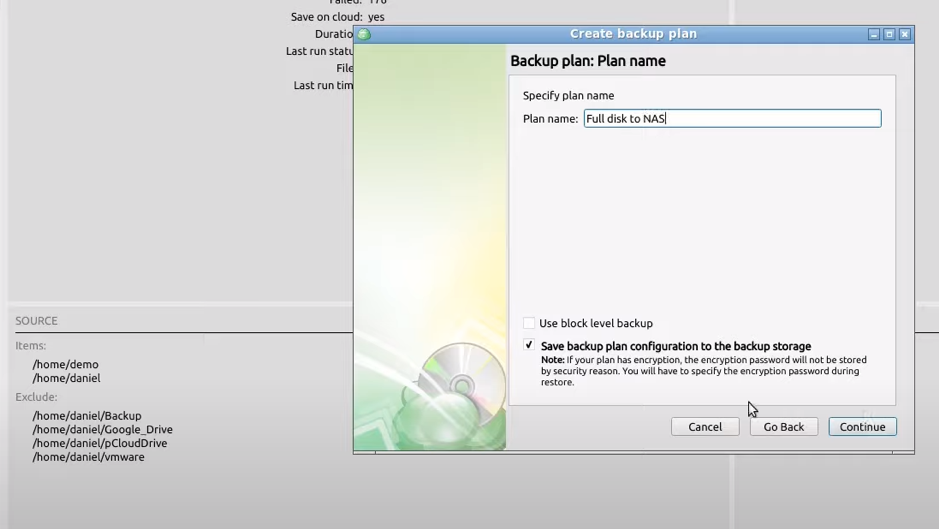Click Continue to proceed
Image resolution: width=939 pixels, height=529 pixels.
point(862,427)
